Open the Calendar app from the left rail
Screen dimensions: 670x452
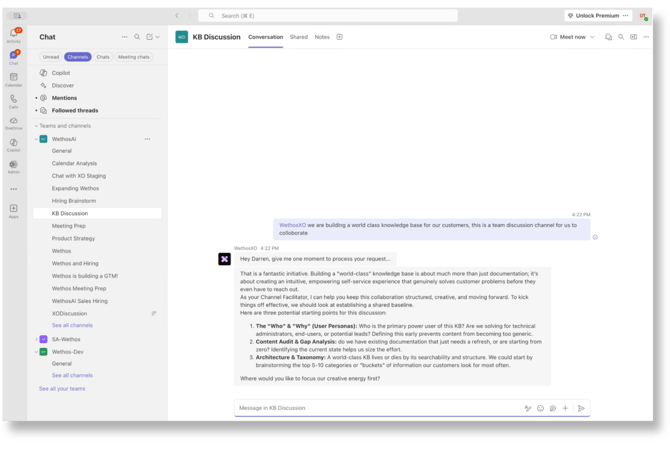(x=14, y=79)
